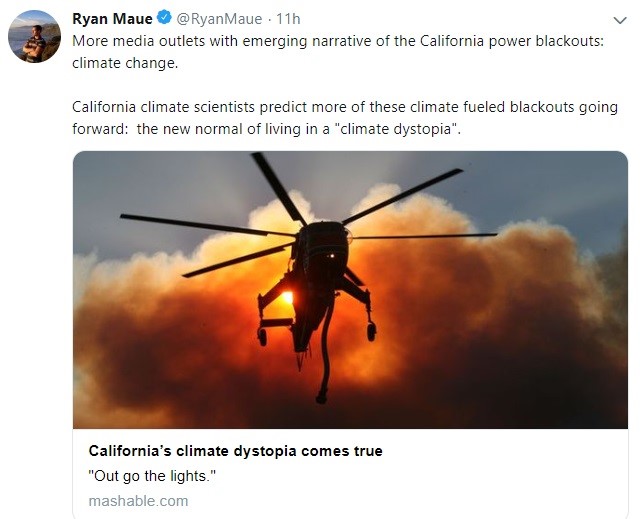Image resolution: width=640 pixels, height=519 pixels.
Task: Click the helicopter's hanging water hose
Action: click(x=325, y=355)
